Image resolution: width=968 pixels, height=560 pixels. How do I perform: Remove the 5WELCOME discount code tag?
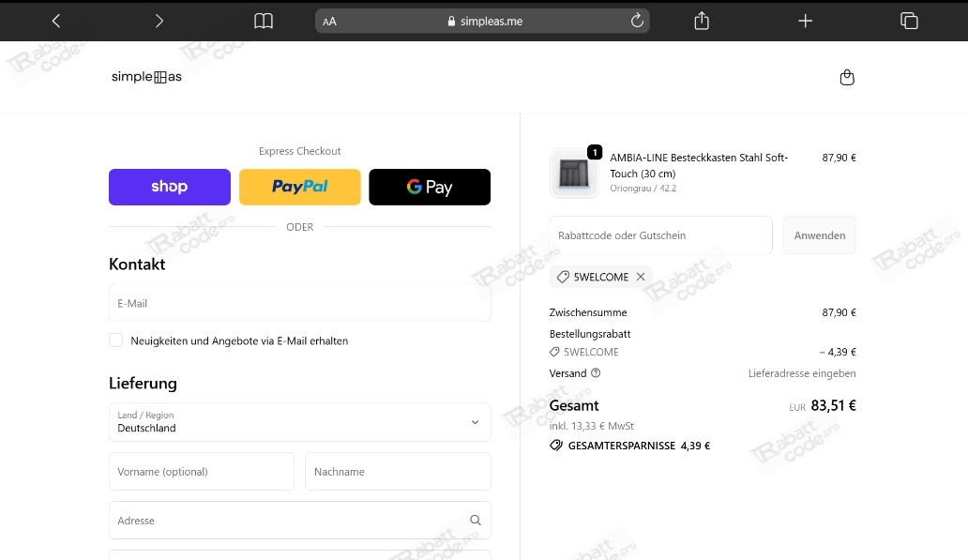coord(641,277)
